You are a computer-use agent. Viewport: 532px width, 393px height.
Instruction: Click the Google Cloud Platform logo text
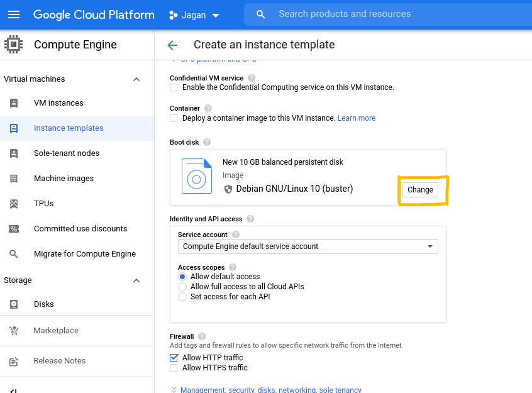pyautogui.click(x=94, y=15)
